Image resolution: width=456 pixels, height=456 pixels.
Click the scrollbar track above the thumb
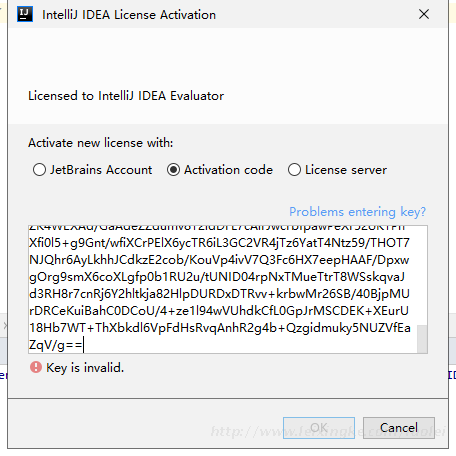pos(422,275)
